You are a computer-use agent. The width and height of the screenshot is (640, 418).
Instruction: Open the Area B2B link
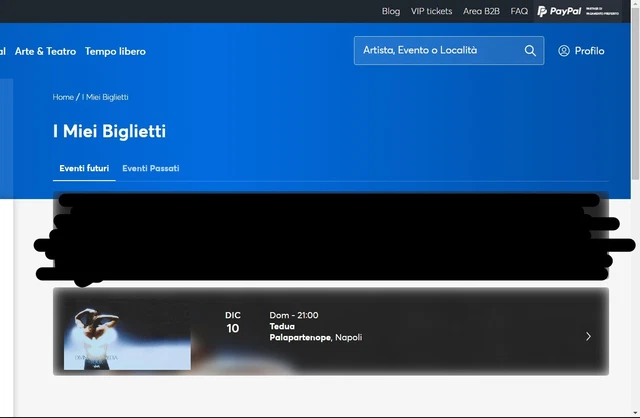point(481,11)
